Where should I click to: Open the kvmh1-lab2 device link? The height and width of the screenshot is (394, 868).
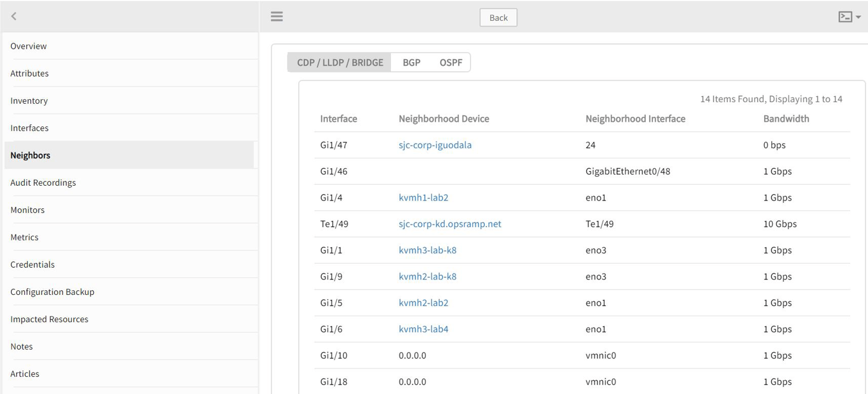pos(424,198)
